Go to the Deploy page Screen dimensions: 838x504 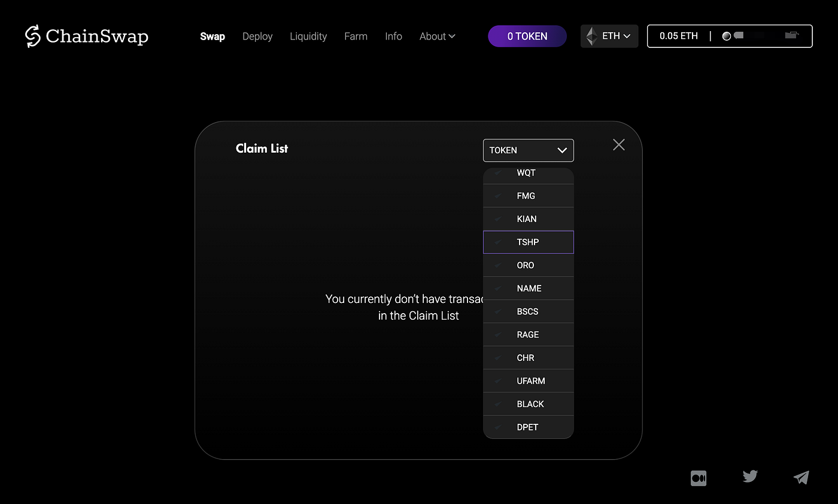257,36
